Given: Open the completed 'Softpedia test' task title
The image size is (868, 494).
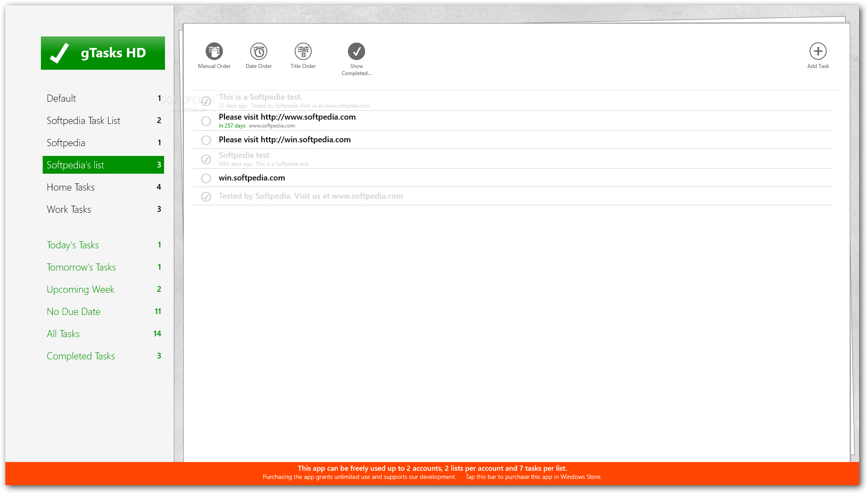Looking at the screenshot, I should pyautogui.click(x=244, y=155).
